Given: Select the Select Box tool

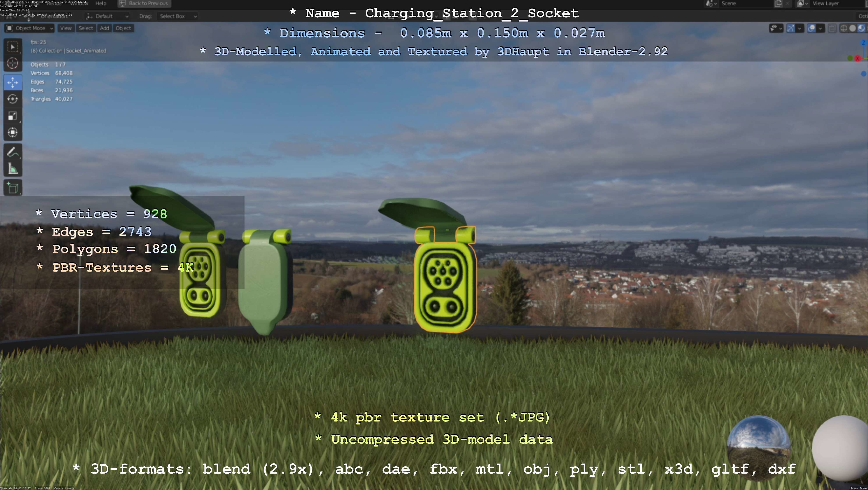Looking at the screenshot, I should [x=13, y=47].
